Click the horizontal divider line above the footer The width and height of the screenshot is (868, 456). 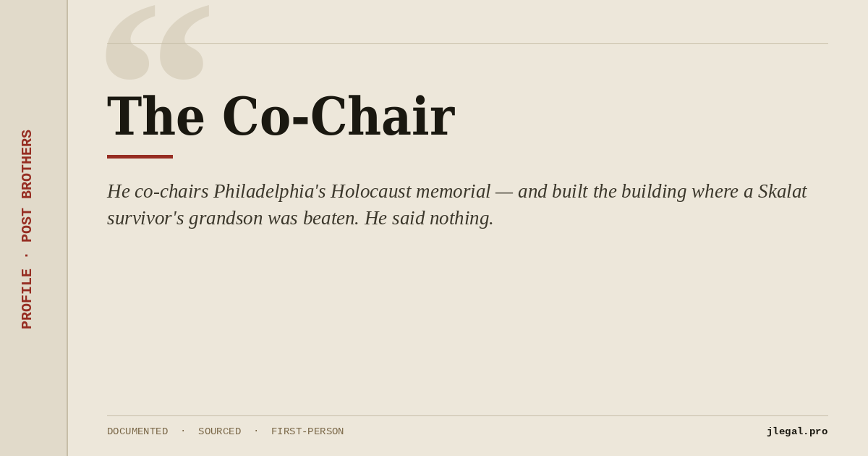(x=467, y=415)
